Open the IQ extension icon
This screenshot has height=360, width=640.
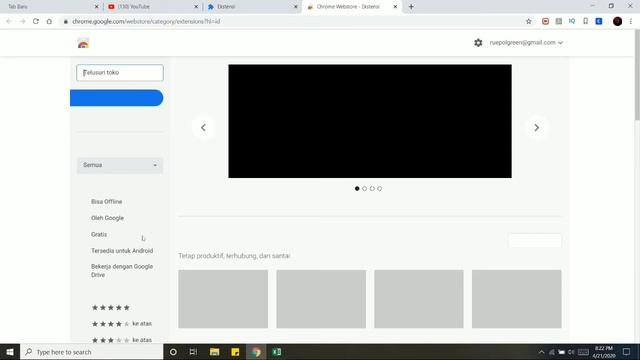(x=572, y=21)
